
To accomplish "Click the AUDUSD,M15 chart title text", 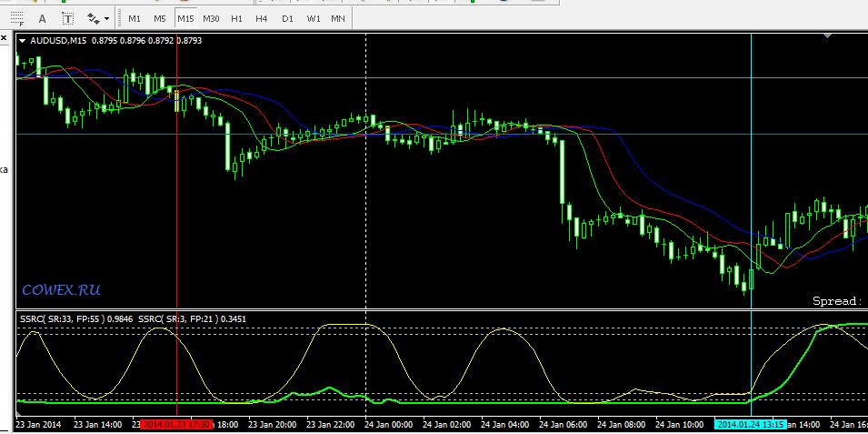I will pyautogui.click(x=58, y=40).
